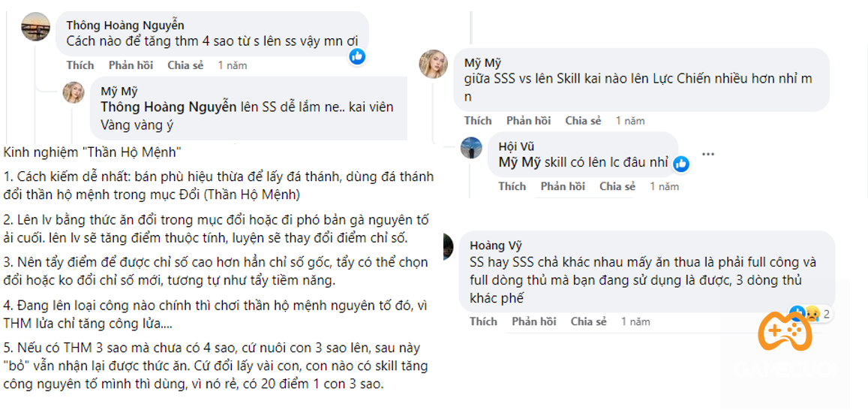868x410 pixels.
Task: Like Thông Hoàng Nguyễn's comment via Thích
Action: (80, 65)
